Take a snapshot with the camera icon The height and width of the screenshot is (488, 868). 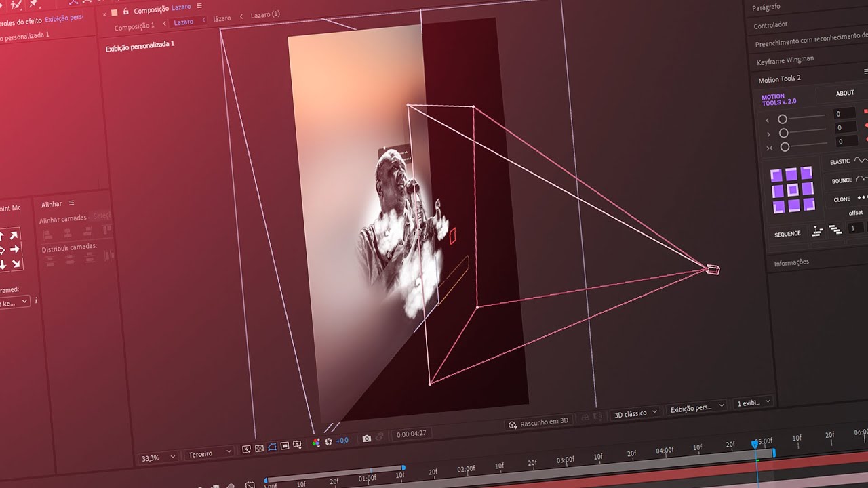[367, 439]
